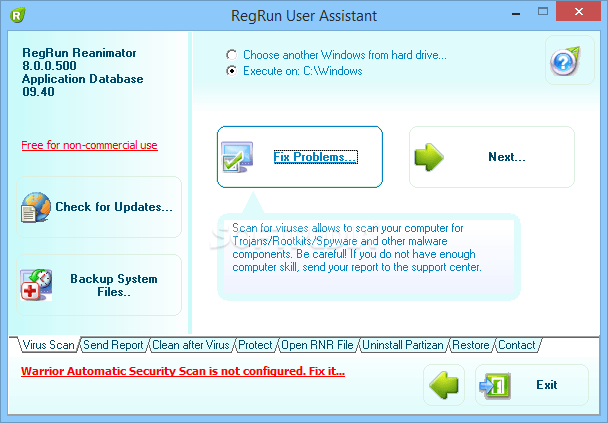Open the Clean after Virus tab

click(190, 345)
